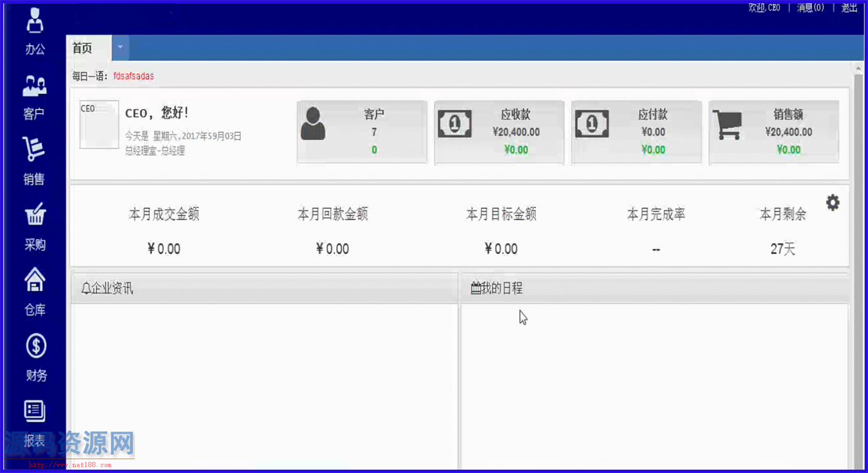Image resolution: width=868 pixels, height=473 pixels.
Task: Click the 27天 remaining days value
Action: pyautogui.click(x=783, y=249)
